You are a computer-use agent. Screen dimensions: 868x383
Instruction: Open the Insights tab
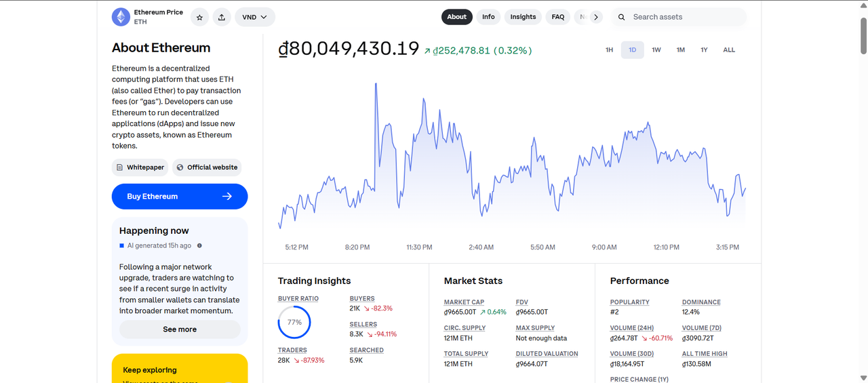point(523,17)
